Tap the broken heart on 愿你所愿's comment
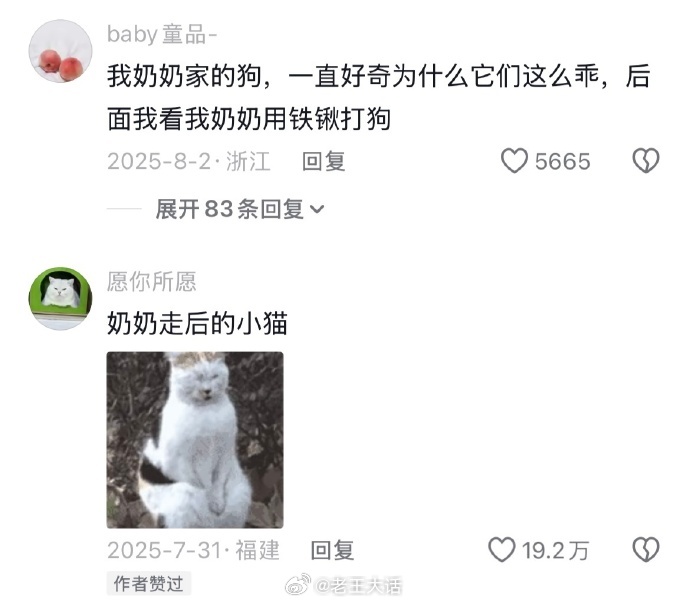 [646, 549]
